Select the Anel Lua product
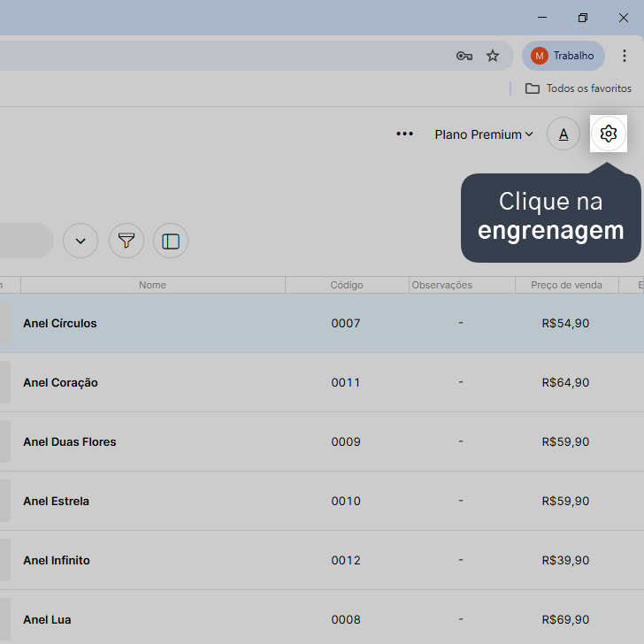644x644 pixels. pos(47,619)
